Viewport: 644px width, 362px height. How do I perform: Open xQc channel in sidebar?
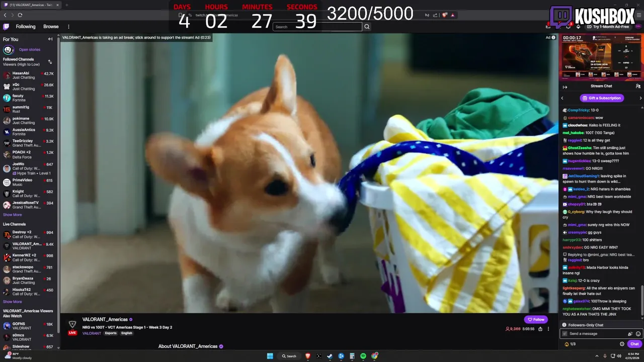[29, 86]
